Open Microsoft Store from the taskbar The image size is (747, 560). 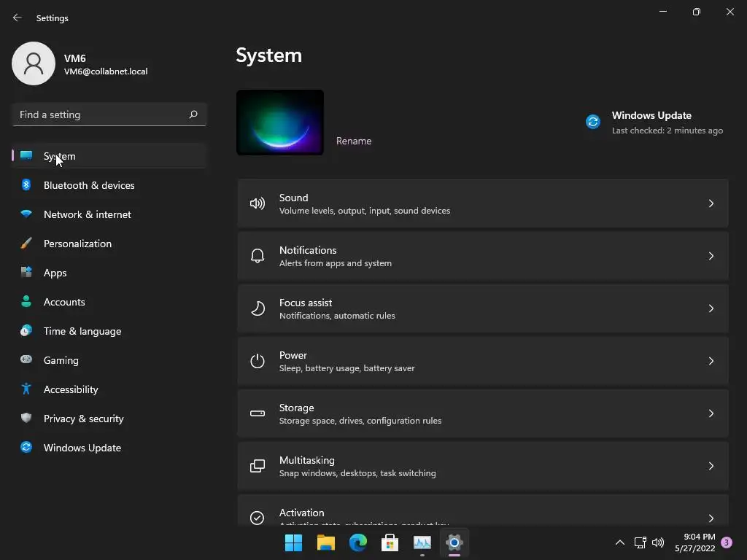[390, 542]
